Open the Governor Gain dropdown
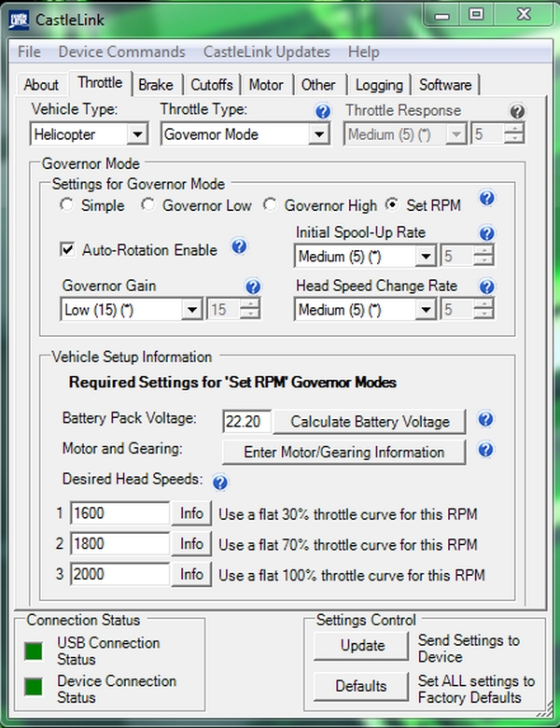Screen dimensions: 560x728 pos(191,310)
